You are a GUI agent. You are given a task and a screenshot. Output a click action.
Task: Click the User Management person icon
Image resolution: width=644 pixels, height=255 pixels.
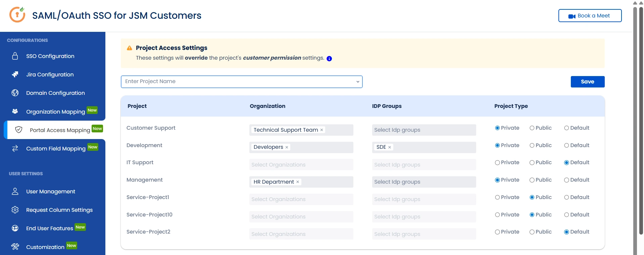15,191
